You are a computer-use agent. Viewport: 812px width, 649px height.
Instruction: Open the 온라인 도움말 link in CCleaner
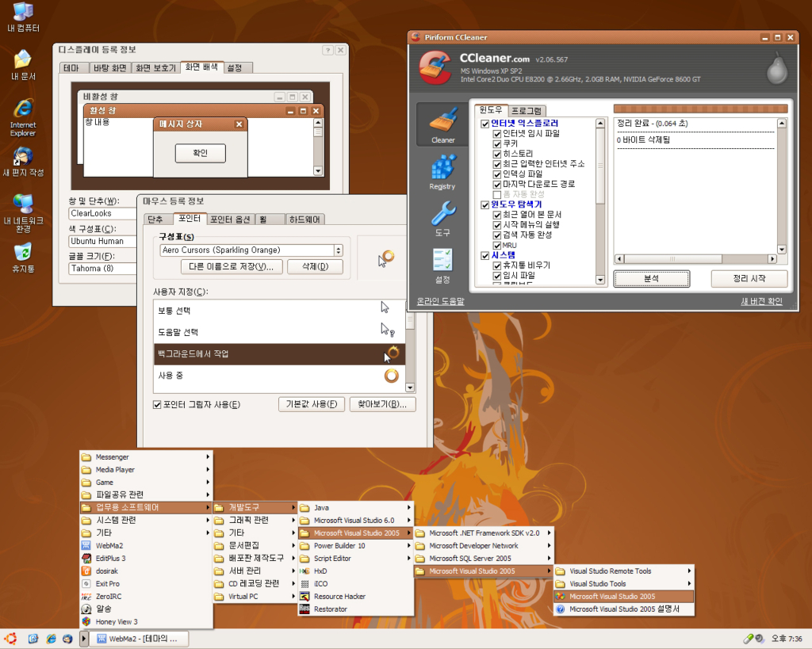441,301
